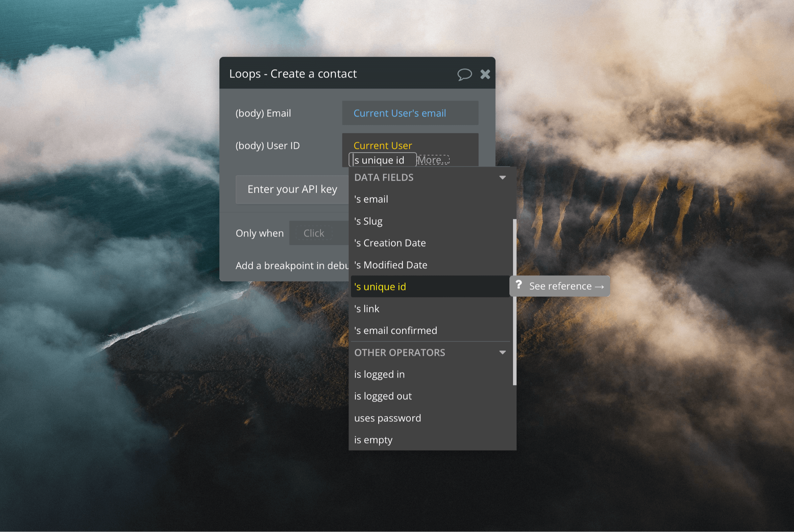Choose 's Creation Date from list
The image size is (794, 532).
tap(430, 243)
